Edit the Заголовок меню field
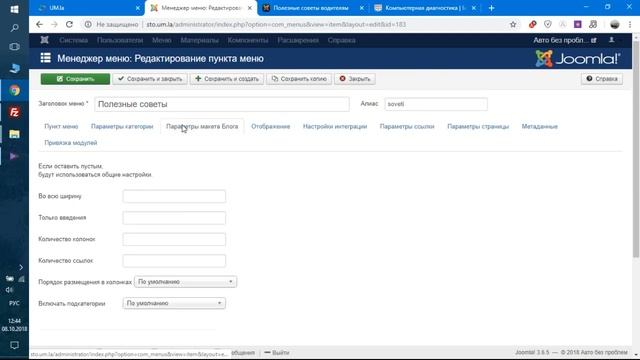The width and height of the screenshot is (640, 360). point(222,104)
